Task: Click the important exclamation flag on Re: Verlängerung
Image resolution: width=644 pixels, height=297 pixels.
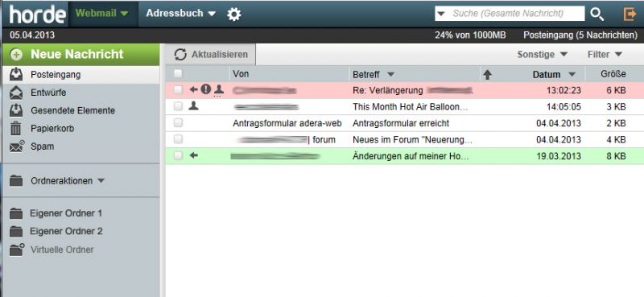Action: point(206,89)
